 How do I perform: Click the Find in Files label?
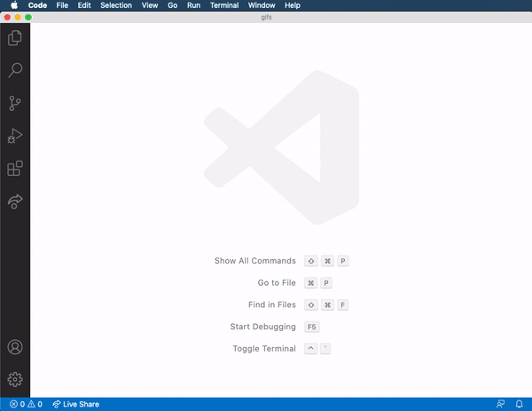click(272, 304)
